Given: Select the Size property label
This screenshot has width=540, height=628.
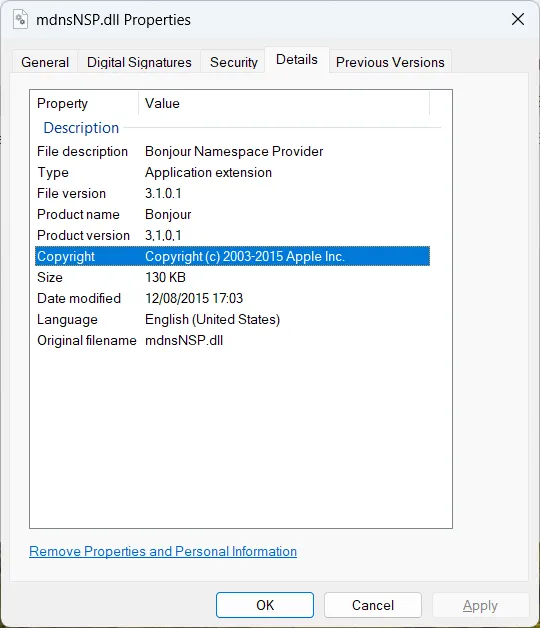Looking at the screenshot, I should tap(50, 278).
